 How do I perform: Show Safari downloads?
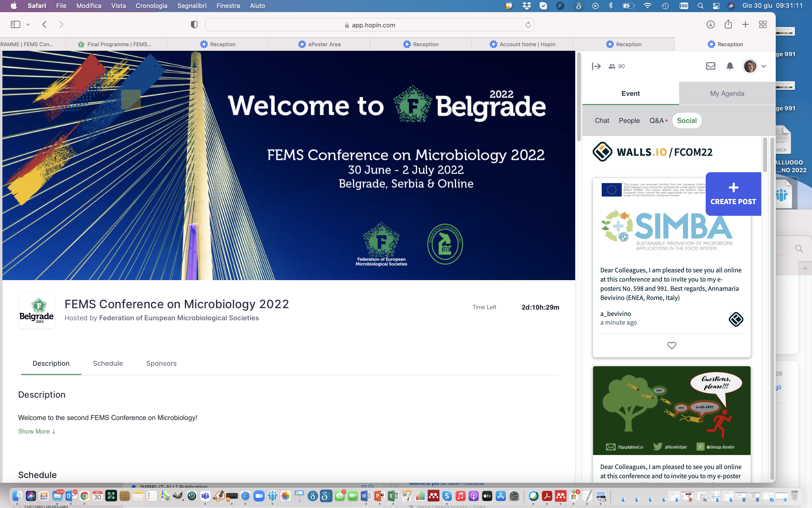coord(710,24)
